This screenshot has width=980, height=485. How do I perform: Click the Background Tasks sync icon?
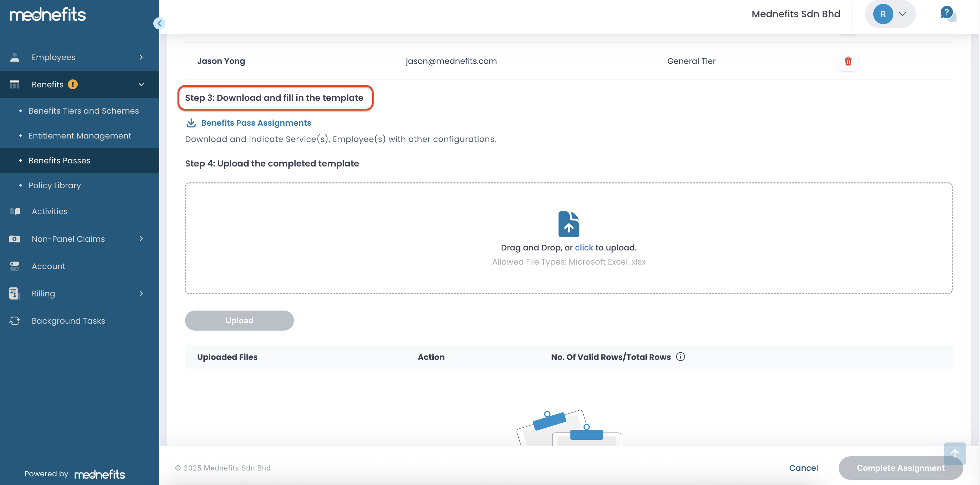point(15,321)
